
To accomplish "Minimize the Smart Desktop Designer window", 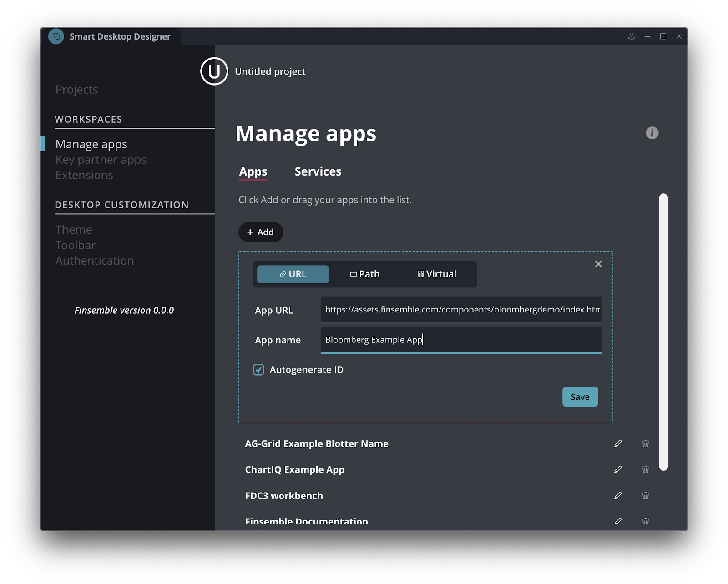I will [647, 36].
